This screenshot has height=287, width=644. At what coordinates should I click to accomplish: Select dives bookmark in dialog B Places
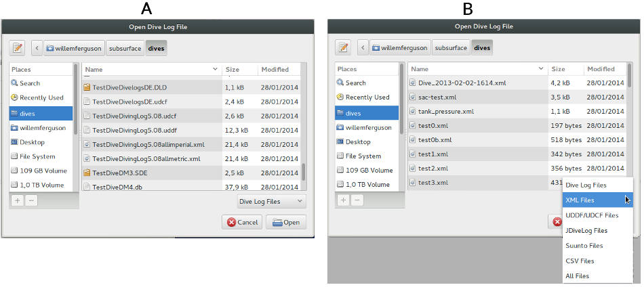tap(367, 113)
